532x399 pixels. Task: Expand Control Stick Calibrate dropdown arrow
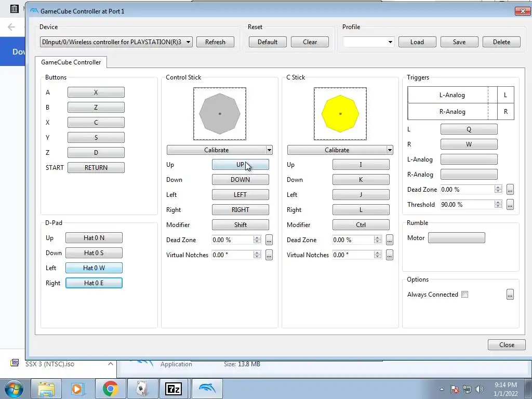(269, 150)
